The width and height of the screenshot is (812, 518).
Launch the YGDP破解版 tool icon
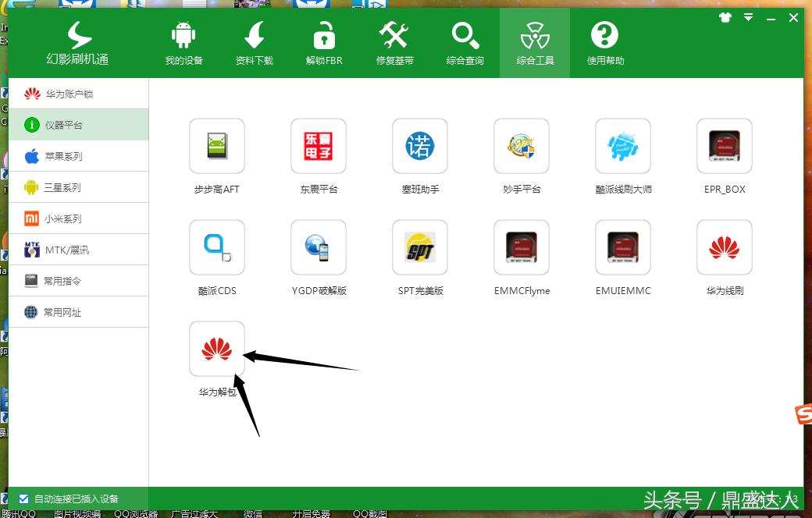tap(319, 247)
